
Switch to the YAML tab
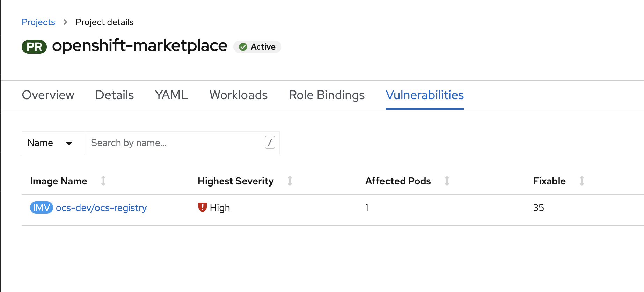171,95
